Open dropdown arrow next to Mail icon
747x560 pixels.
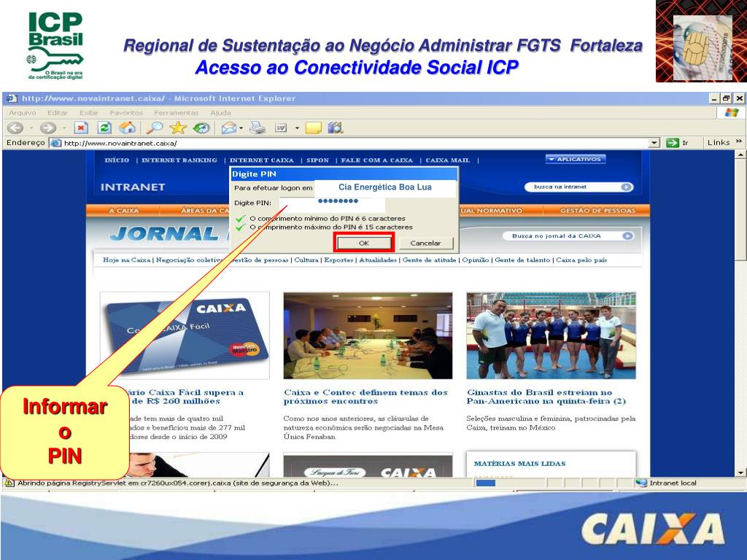click(241, 128)
